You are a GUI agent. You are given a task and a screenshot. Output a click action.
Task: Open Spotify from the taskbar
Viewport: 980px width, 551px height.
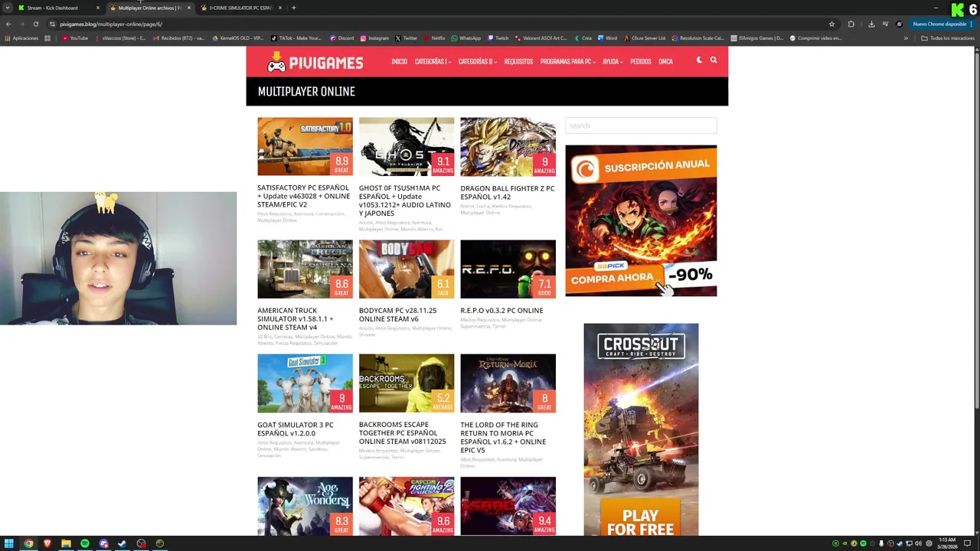tap(84, 543)
